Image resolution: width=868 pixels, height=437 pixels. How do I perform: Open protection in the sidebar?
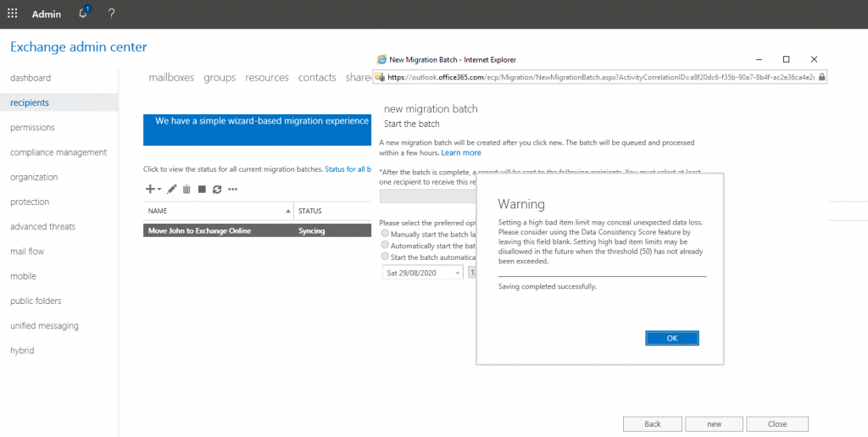(x=30, y=202)
